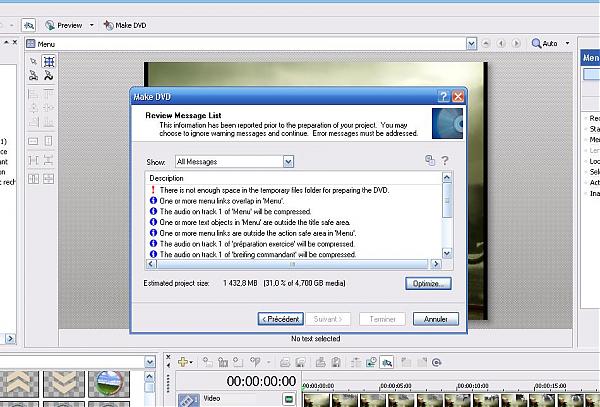This screenshot has width=600, height=407.
Task: Click the message list horizontal scrollbar
Action: click(290, 265)
